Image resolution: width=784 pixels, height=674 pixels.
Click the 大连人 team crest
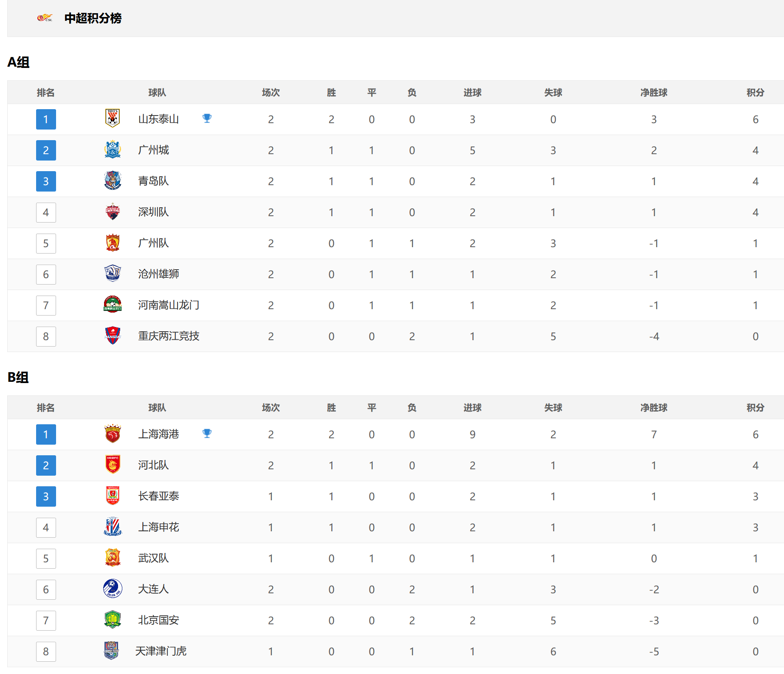[113, 589]
